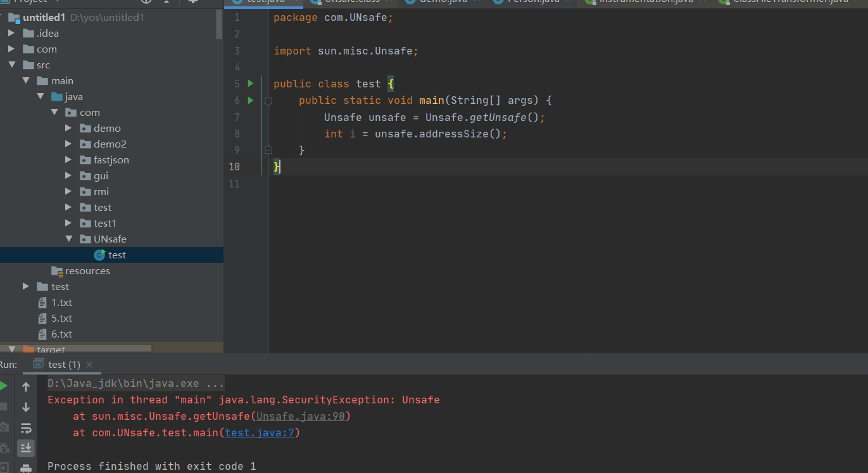Select the untitled1 project root
The width and height of the screenshot is (868, 473).
tap(44, 18)
